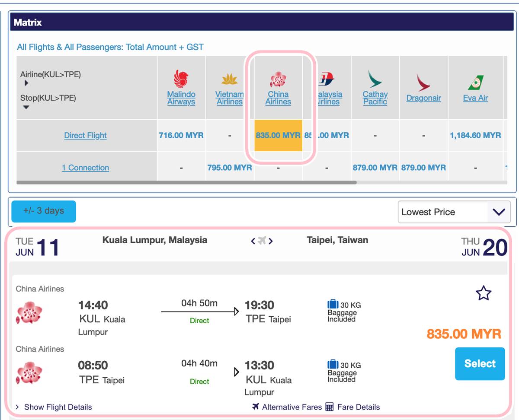
Task: Click the 08:50 return departure time
Action: 93,366
